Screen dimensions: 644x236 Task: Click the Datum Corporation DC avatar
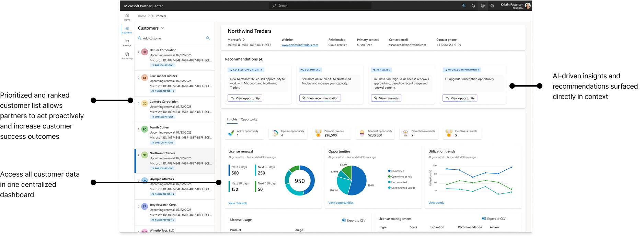click(145, 52)
